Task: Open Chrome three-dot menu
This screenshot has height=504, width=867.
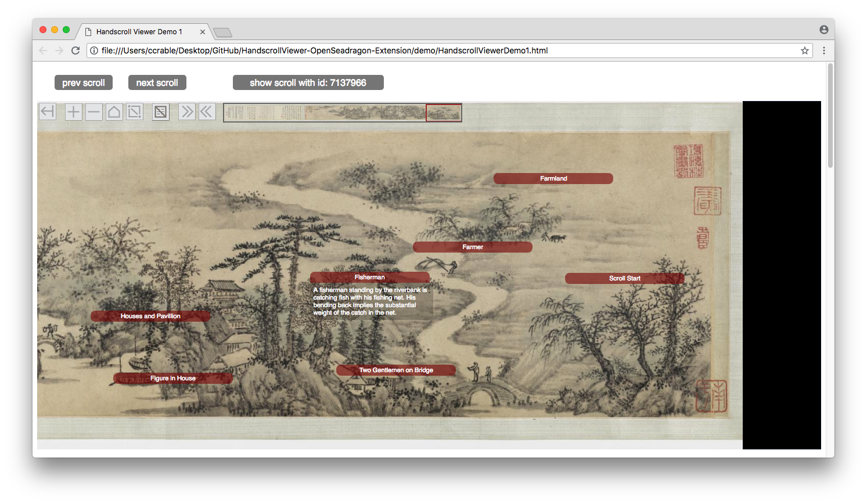Action: pos(824,51)
